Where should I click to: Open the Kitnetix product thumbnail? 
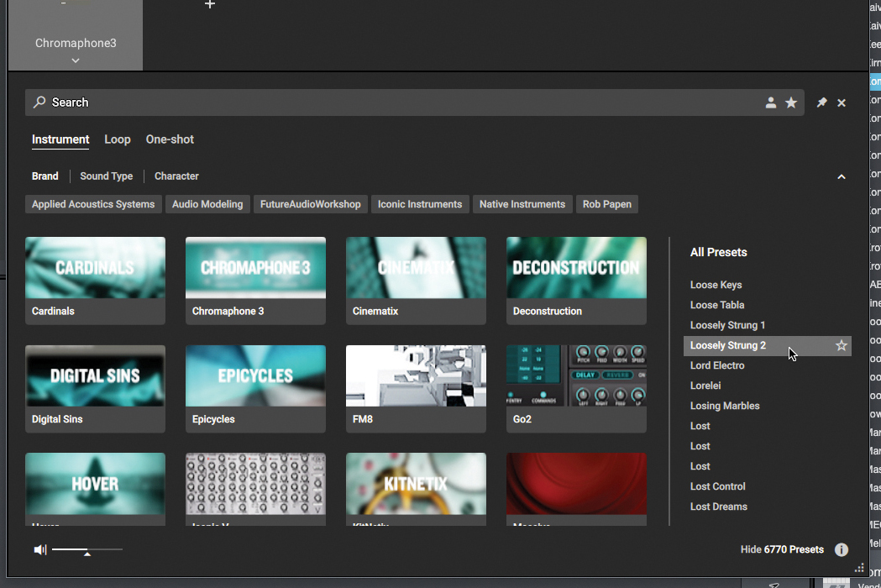tap(416, 489)
